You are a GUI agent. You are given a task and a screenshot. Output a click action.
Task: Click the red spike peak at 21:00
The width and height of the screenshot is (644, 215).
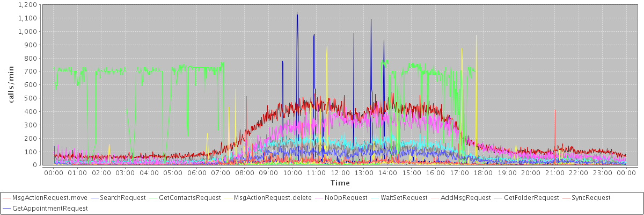pyautogui.click(x=555, y=110)
